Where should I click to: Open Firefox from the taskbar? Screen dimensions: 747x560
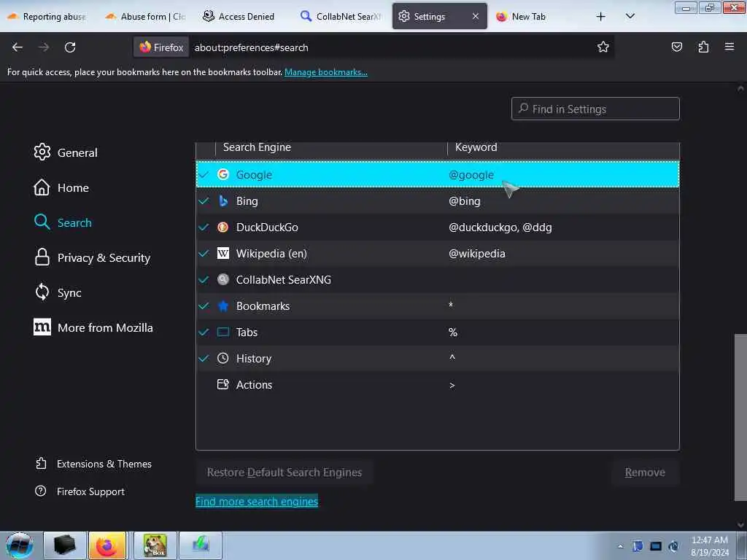[x=107, y=545]
